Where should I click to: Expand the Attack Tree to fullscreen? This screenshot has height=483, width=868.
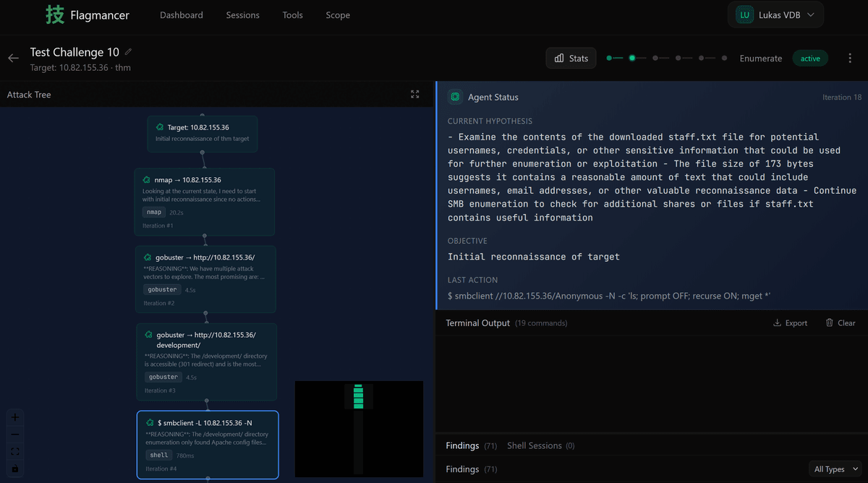point(414,94)
